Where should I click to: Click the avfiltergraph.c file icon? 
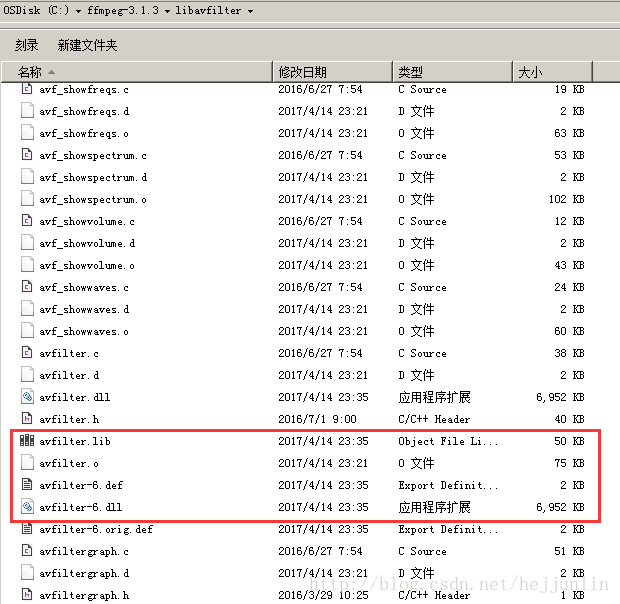pyautogui.click(x=27, y=551)
